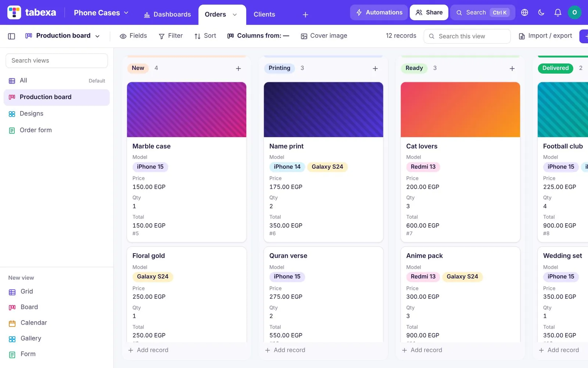Image resolution: width=588 pixels, height=368 pixels.
Task: Click the Automations button
Action: (x=379, y=13)
